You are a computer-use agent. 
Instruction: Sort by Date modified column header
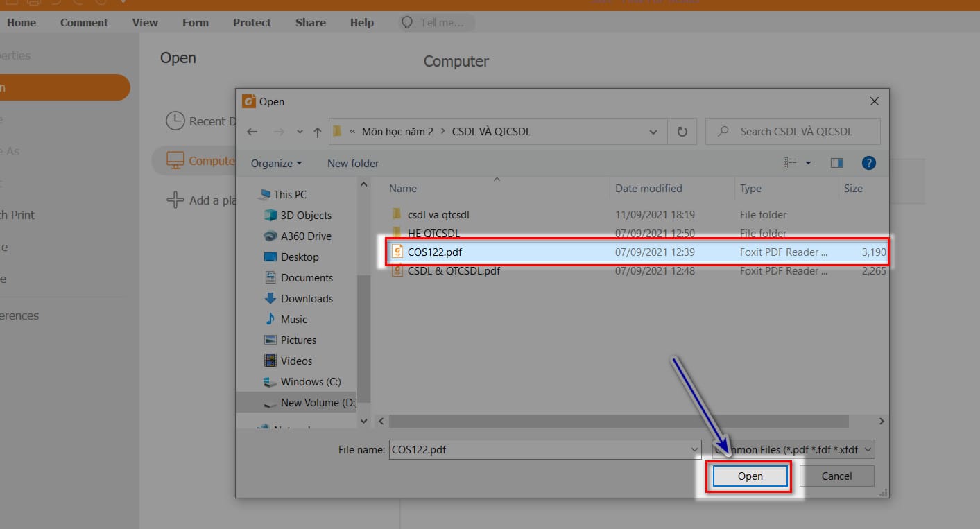[x=648, y=188]
